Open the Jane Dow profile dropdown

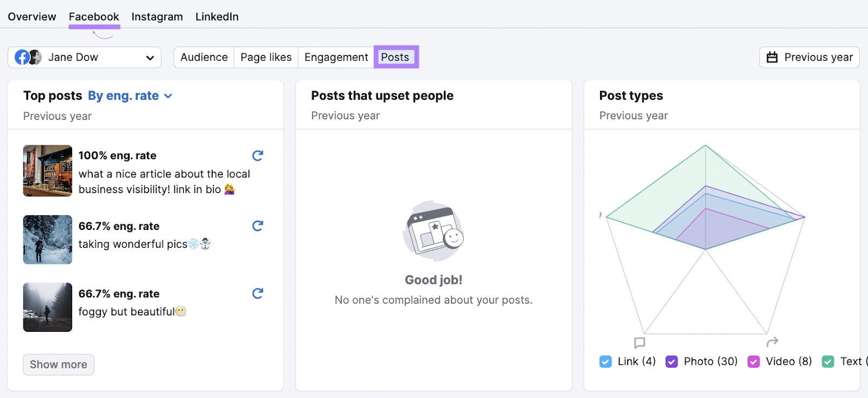85,57
